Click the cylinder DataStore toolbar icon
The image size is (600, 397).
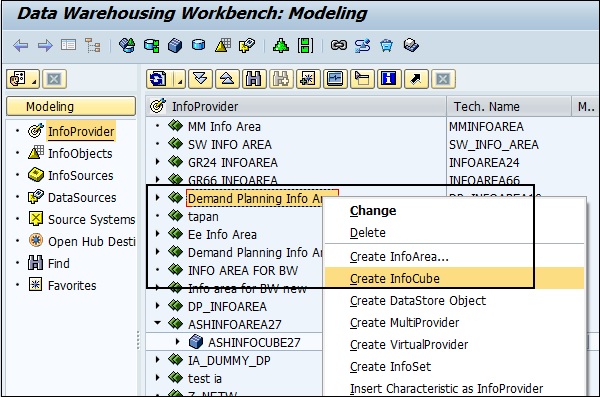198,45
